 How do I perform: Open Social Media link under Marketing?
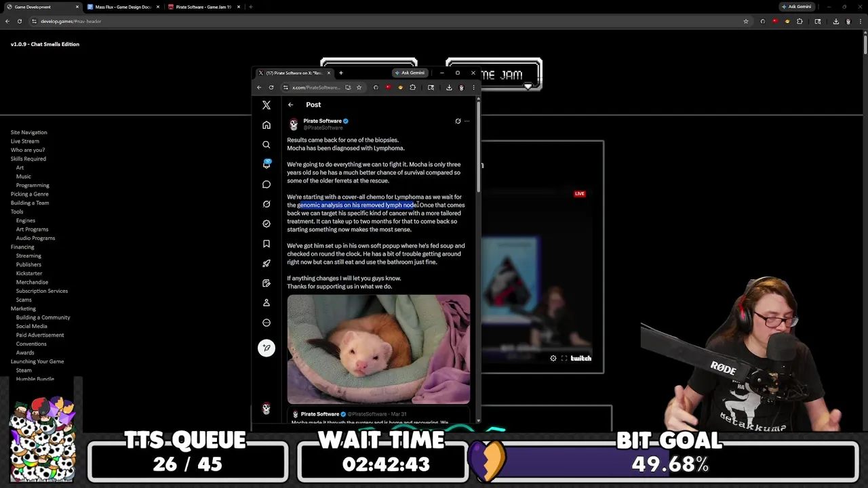click(x=31, y=326)
